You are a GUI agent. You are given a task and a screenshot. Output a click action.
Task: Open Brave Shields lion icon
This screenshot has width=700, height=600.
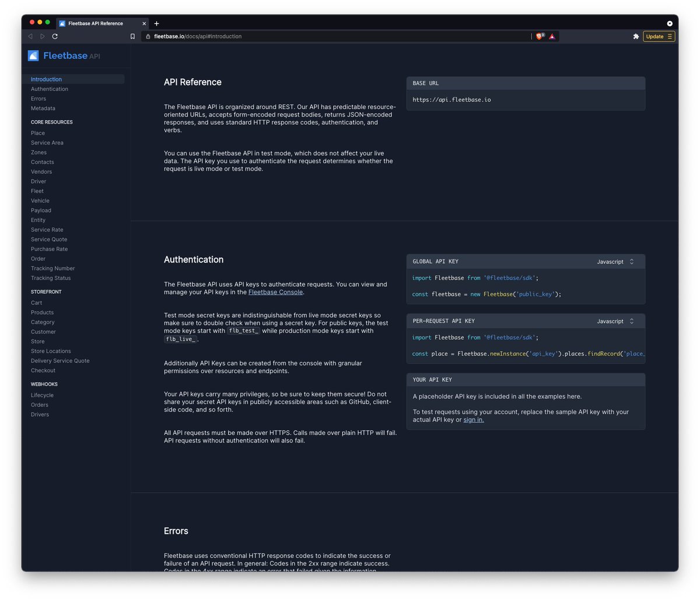[x=540, y=36]
